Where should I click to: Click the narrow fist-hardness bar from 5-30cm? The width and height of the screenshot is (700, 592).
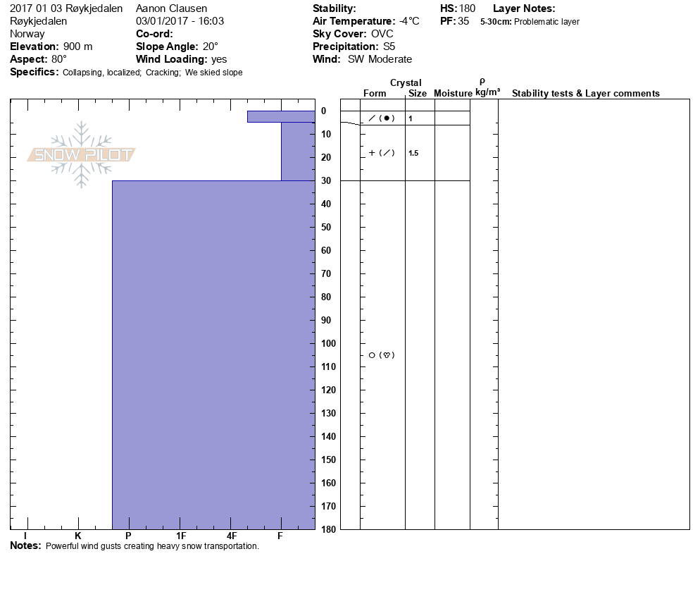click(297, 151)
